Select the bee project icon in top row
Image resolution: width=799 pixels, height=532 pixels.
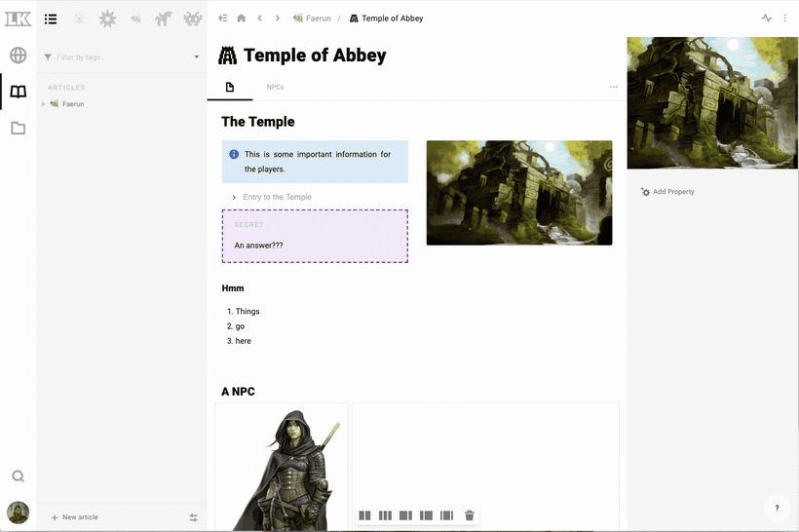point(135,19)
